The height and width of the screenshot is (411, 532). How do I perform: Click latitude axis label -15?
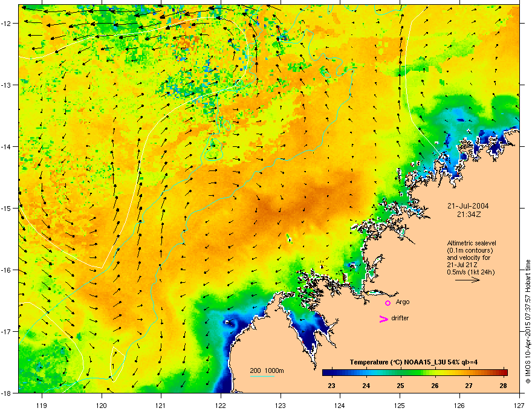point(5,208)
